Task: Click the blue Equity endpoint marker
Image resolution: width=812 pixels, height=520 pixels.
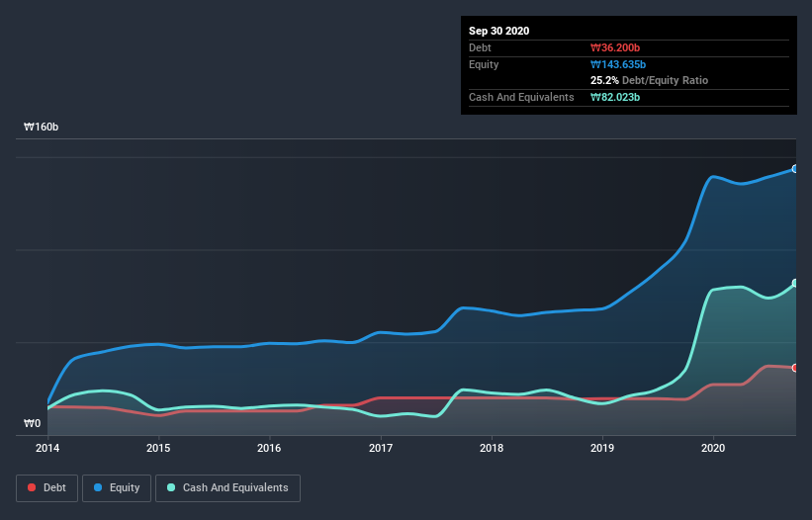Action: [x=795, y=169]
